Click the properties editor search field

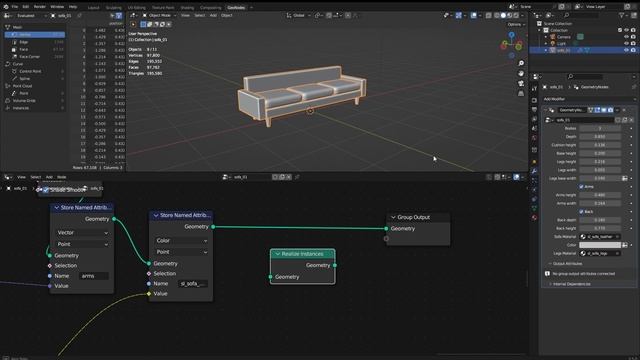(x=584, y=76)
